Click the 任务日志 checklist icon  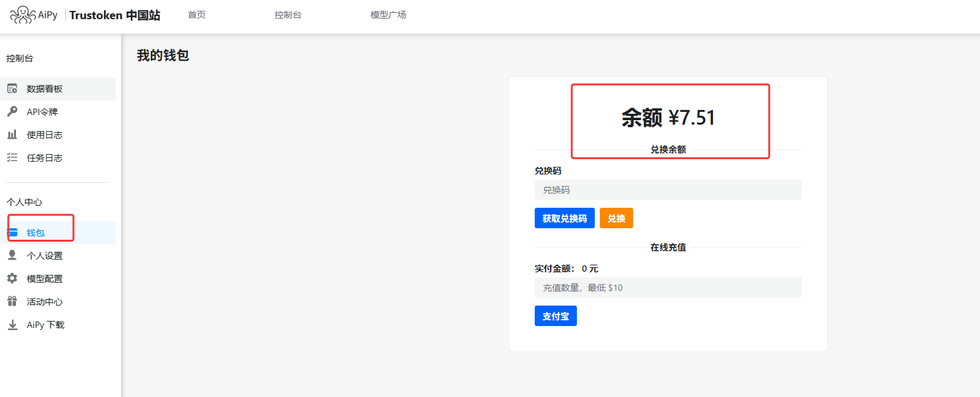pos(12,158)
